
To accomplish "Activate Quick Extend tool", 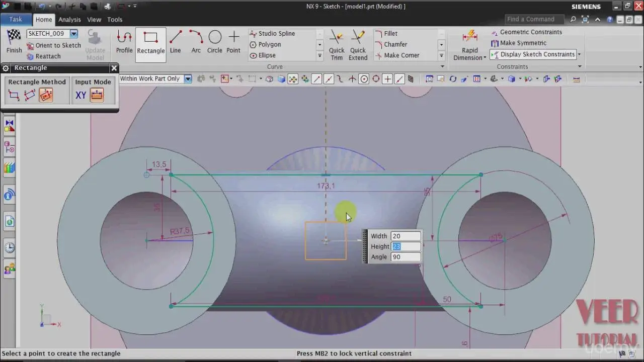I will pyautogui.click(x=358, y=45).
